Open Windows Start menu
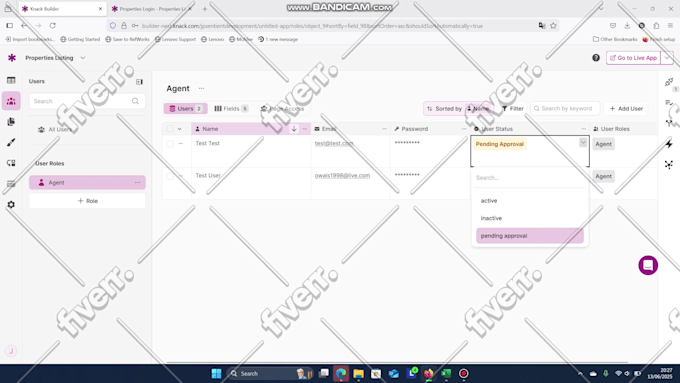This screenshot has height=383, width=680. pos(216,373)
